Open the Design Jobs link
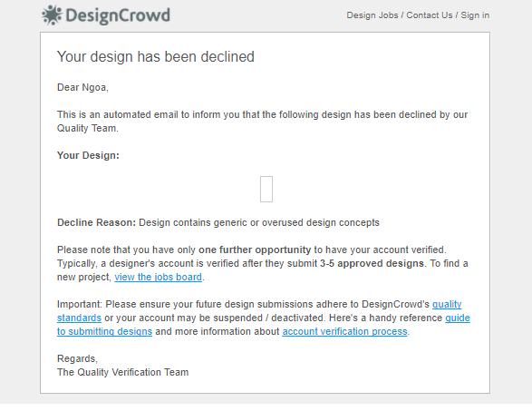 point(372,15)
